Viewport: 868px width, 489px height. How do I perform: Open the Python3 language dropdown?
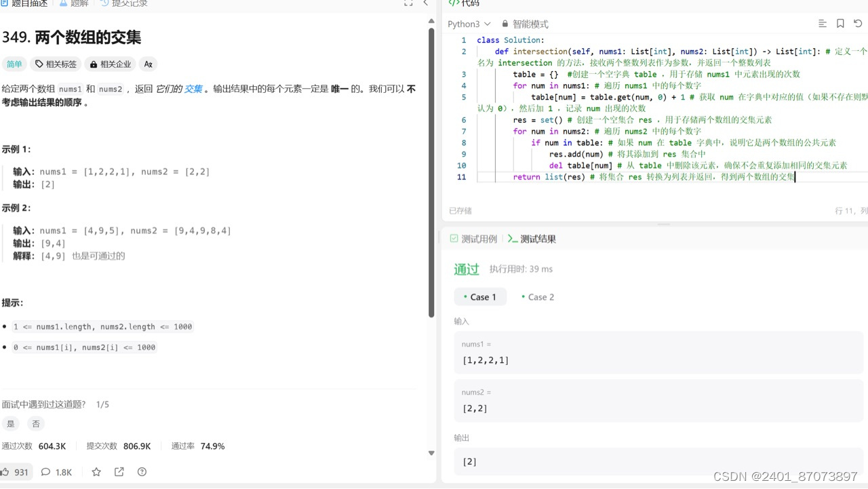[469, 24]
